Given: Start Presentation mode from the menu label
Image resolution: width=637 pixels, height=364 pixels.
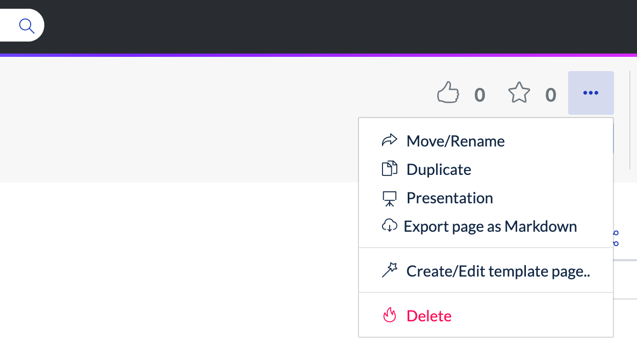Looking at the screenshot, I should coord(449,198).
